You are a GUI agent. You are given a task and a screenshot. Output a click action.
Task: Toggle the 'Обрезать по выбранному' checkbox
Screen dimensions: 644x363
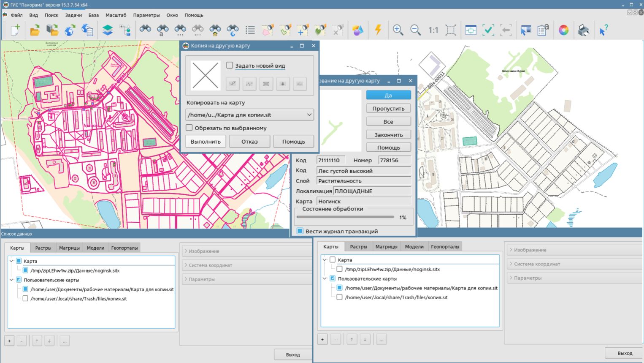click(x=189, y=128)
